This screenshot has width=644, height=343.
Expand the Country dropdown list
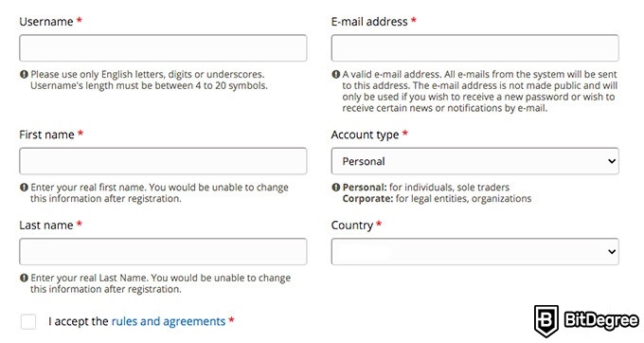click(x=474, y=251)
